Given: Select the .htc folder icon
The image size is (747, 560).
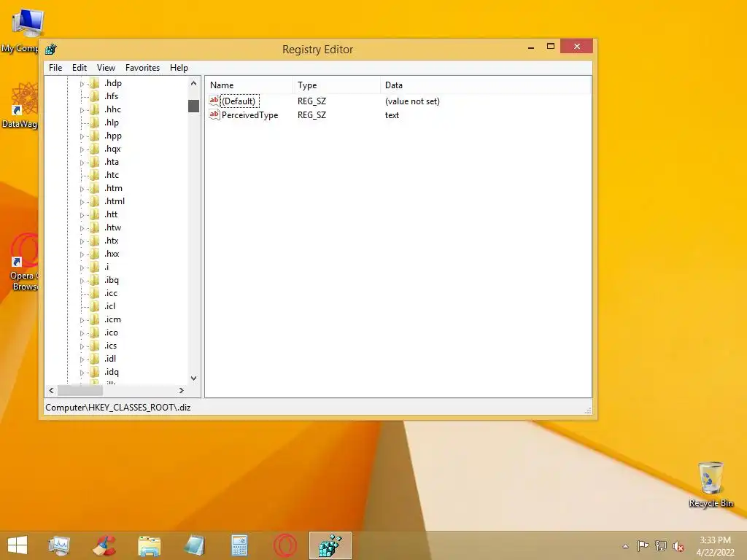Looking at the screenshot, I should click(x=95, y=175).
